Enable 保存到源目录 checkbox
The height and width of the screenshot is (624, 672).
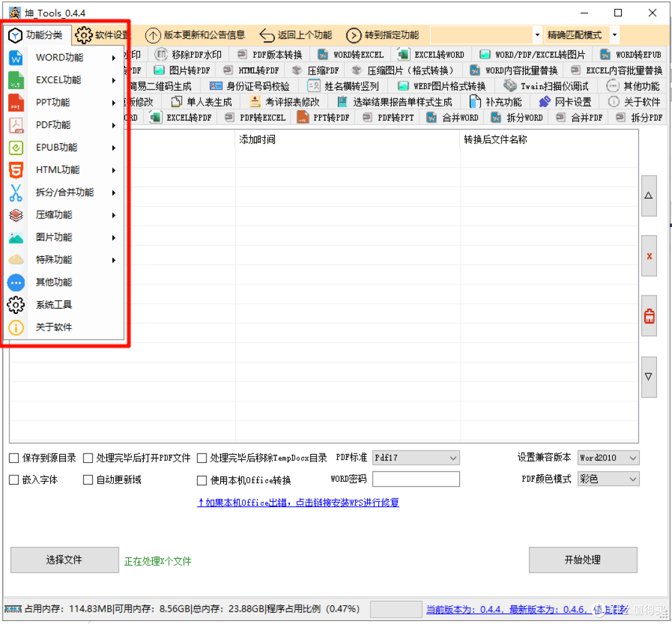(14, 458)
